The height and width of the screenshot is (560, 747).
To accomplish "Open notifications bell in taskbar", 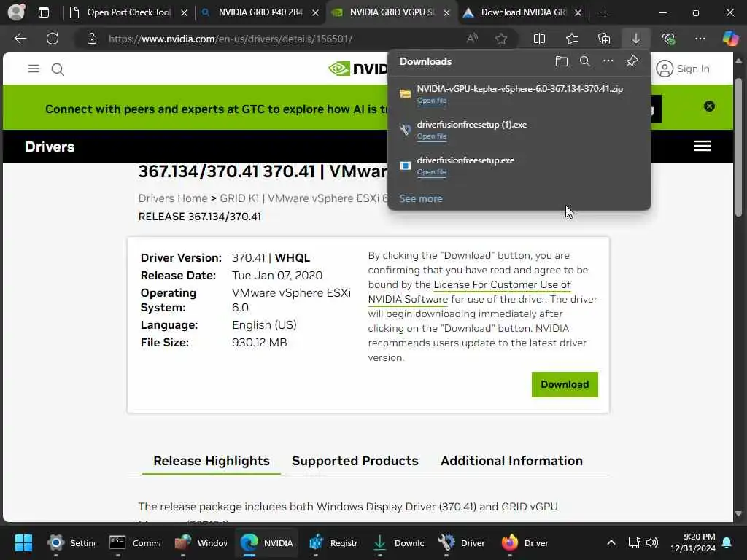I will tap(727, 542).
